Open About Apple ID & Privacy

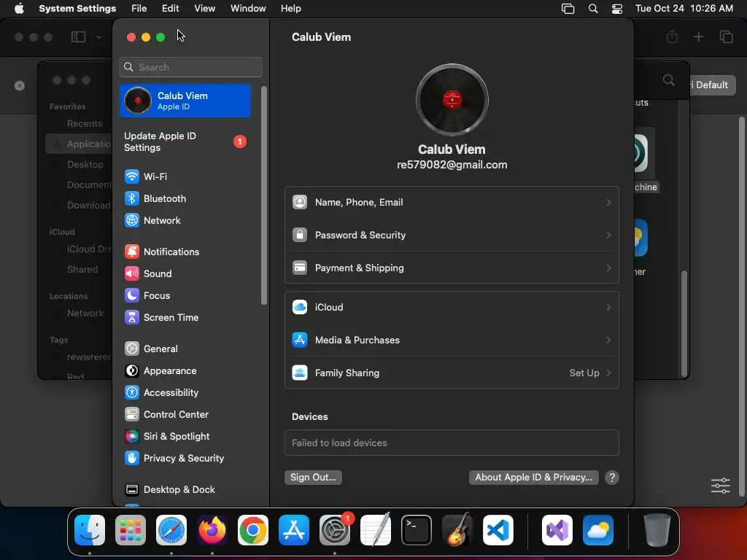tap(533, 478)
